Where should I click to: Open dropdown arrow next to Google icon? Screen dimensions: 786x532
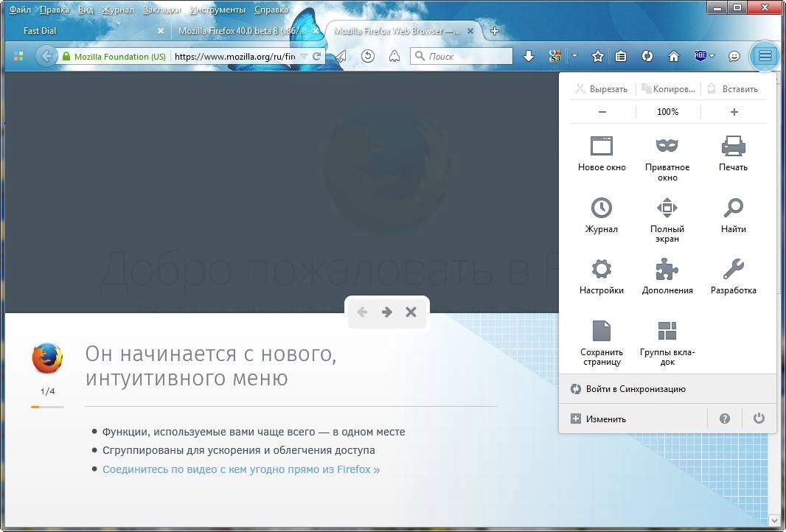[x=574, y=56]
